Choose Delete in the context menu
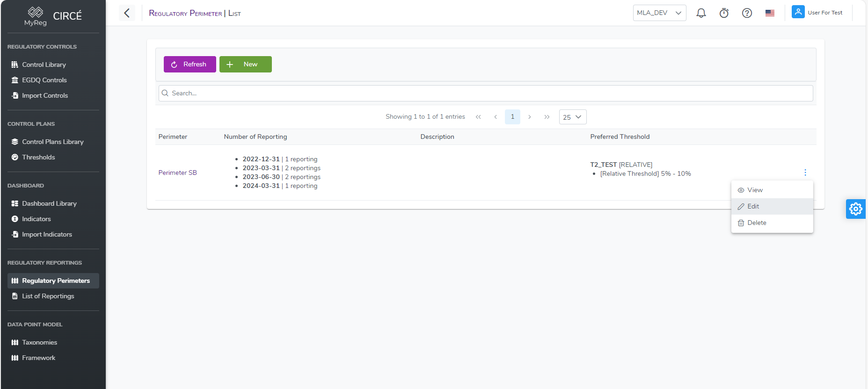This screenshot has width=868, height=389. (756, 223)
